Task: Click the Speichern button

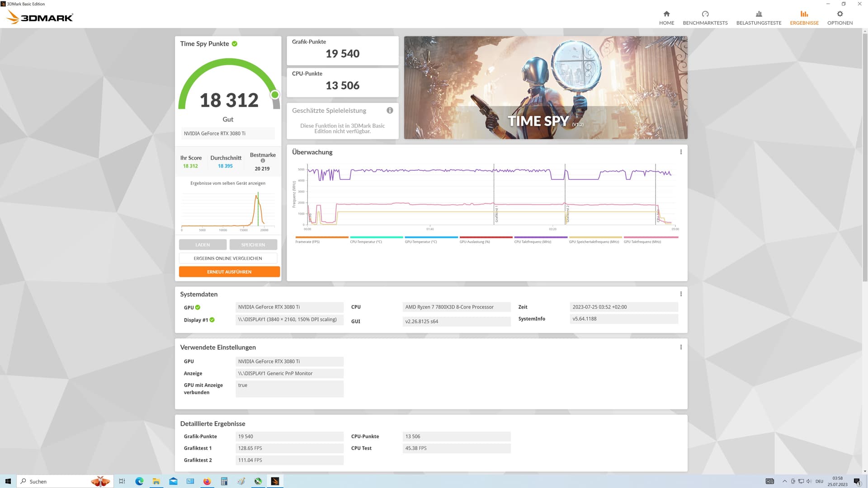Action: (x=253, y=244)
